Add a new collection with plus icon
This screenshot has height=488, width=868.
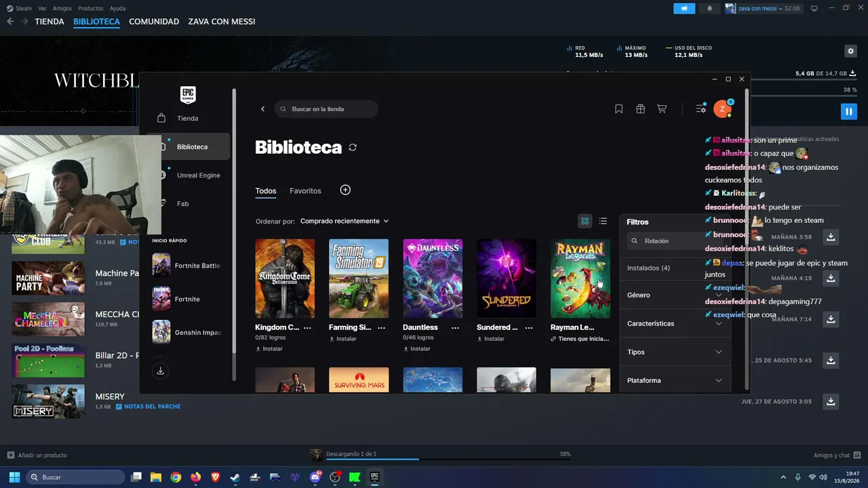click(x=345, y=190)
